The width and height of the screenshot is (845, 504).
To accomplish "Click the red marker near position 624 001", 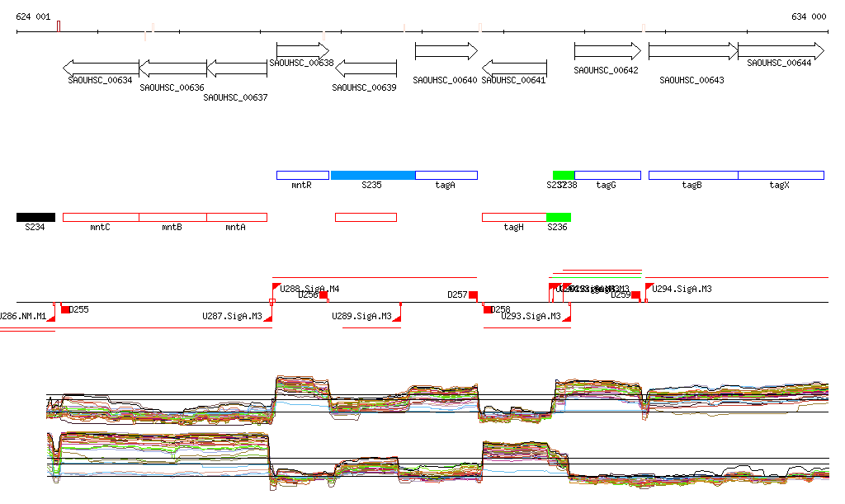I will 59,26.
